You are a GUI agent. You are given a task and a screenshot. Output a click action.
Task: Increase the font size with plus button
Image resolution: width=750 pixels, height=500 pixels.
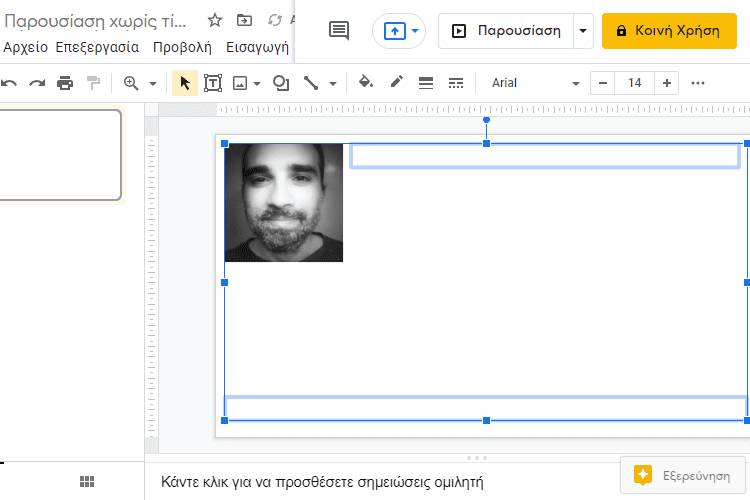[x=667, y=83]
